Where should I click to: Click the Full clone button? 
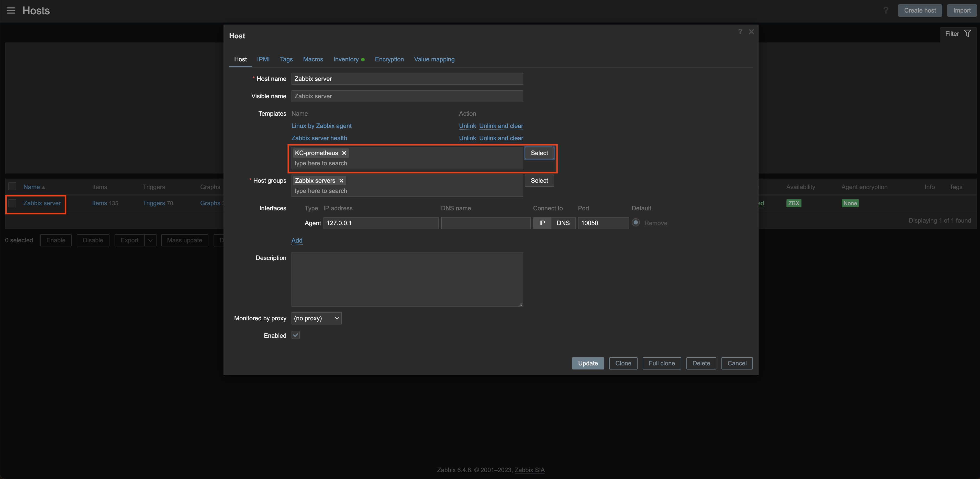click(x=662, y=363)
